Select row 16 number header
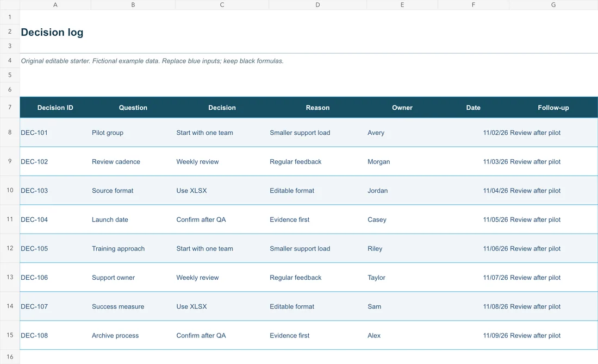598x364 pixels. pos(10,357)
